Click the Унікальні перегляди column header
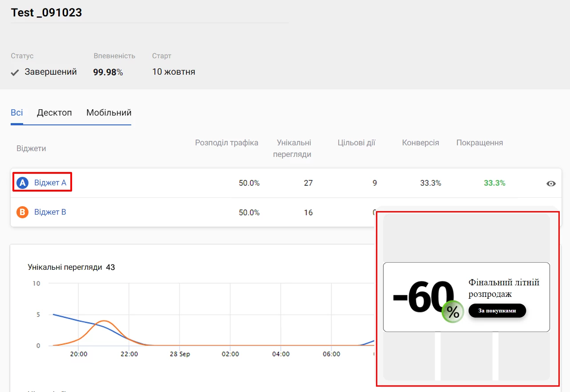 click(x=294, y=148)
